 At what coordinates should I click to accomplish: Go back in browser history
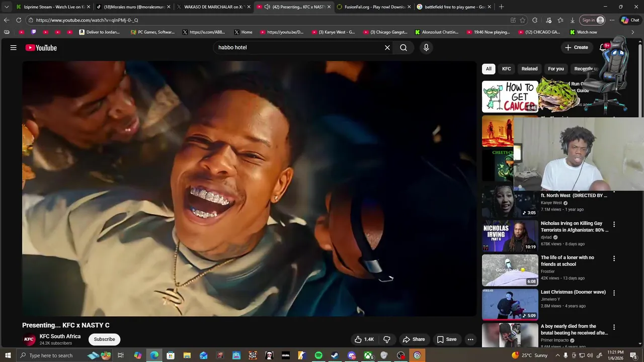coord(7,20)
